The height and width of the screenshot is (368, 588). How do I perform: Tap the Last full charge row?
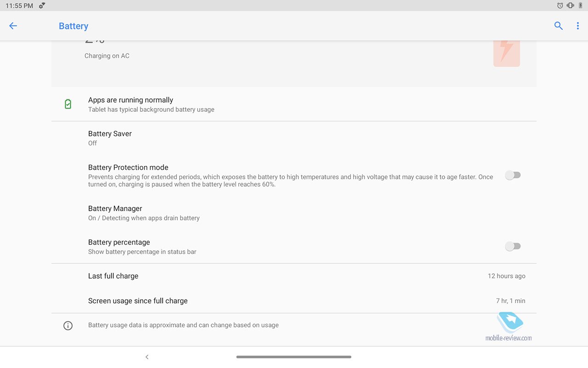[294, 276]
